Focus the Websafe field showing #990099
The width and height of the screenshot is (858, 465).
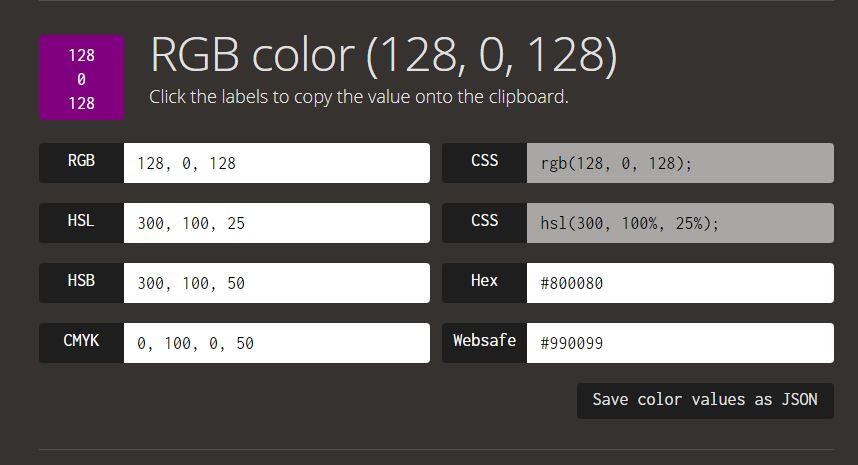[680, 343]
